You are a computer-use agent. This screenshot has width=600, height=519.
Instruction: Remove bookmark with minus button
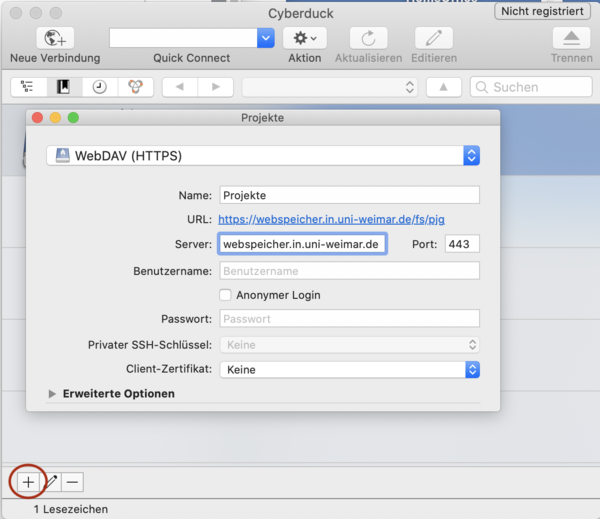72,482
